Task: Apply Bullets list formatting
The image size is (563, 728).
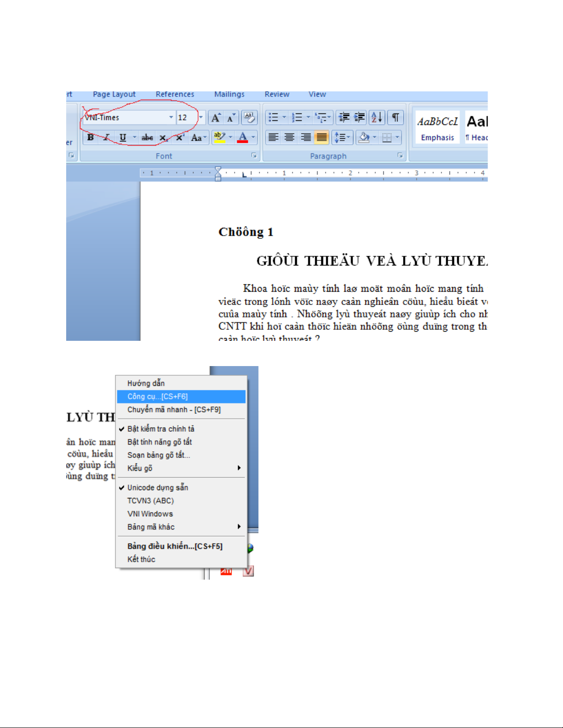Action: tap(273, 118)
